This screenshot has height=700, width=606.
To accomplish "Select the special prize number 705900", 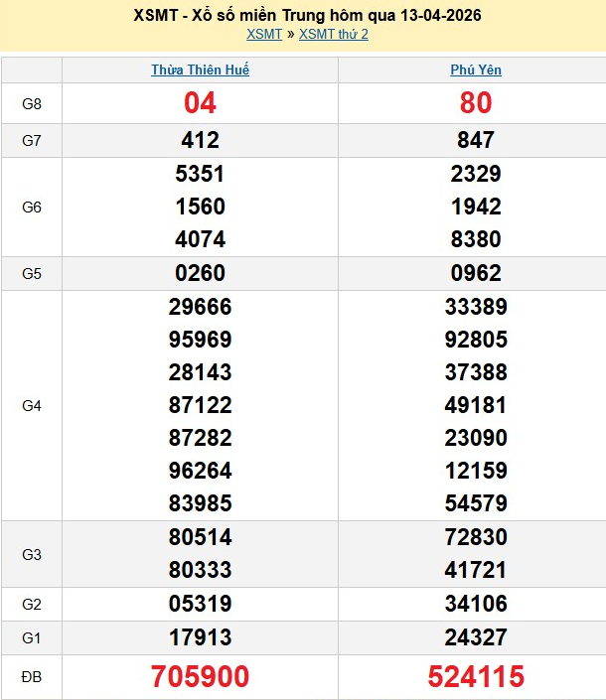I will click(200, 677).
